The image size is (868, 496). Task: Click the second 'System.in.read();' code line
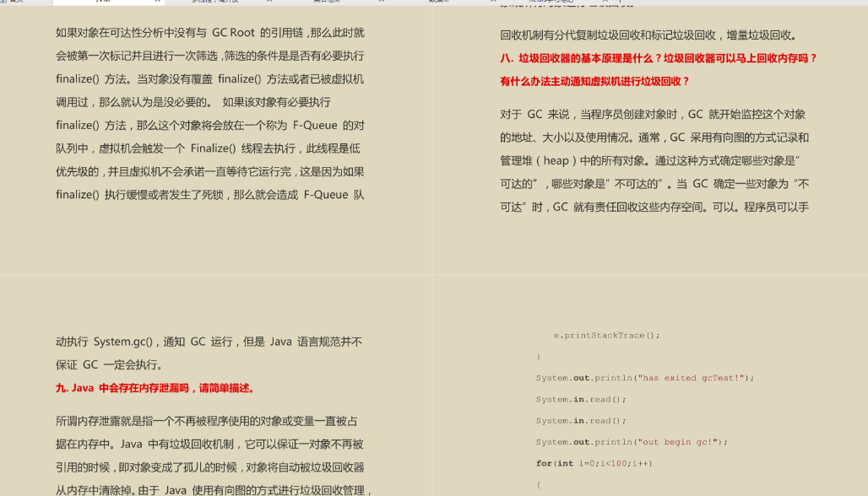[581, 421]
